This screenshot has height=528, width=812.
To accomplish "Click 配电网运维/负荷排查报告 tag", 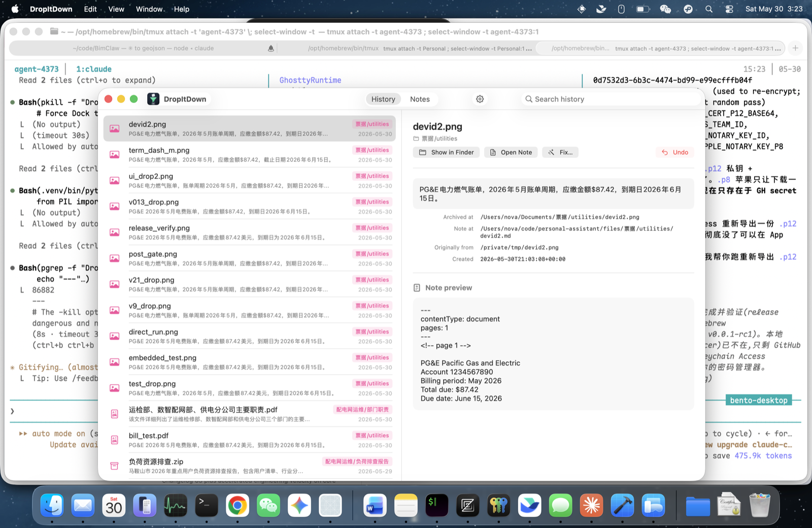I will [x=357, y=461].
